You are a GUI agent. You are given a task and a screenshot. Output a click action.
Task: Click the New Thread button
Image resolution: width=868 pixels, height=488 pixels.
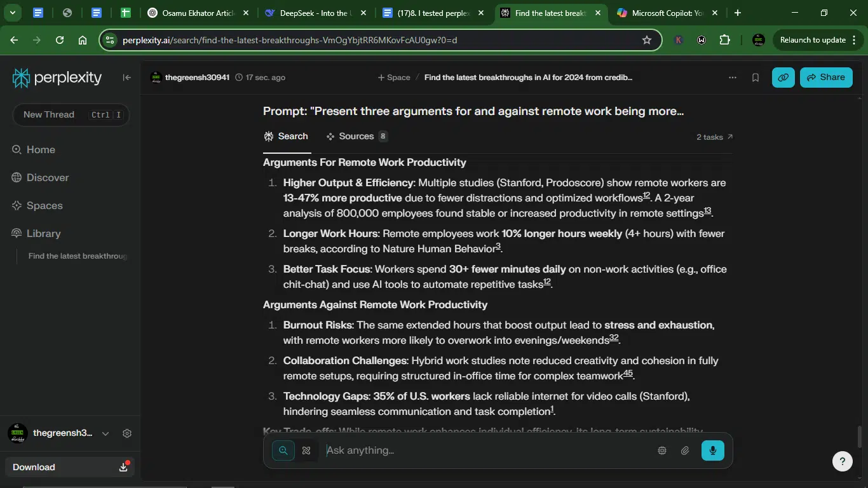[x=71, y=115]
